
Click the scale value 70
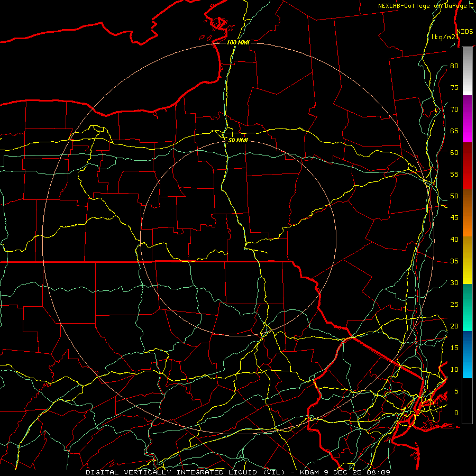pyautogui.click(x=454, y=109)
